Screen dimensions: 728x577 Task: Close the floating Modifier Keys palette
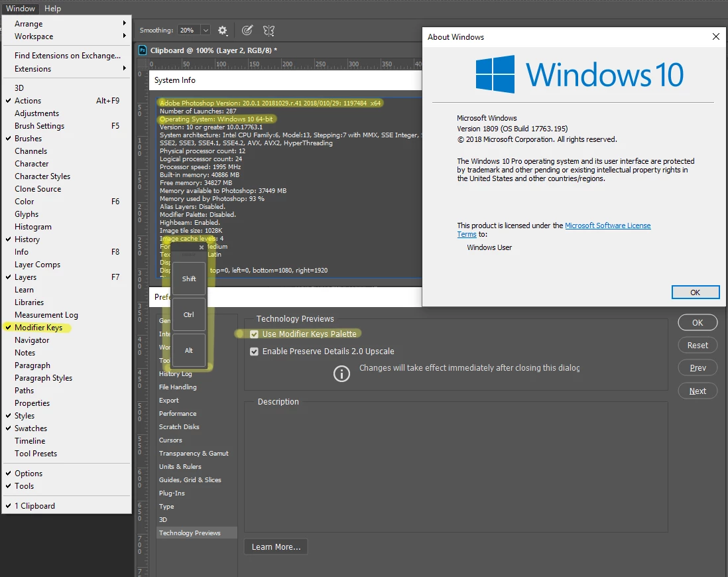click(202, 247)
